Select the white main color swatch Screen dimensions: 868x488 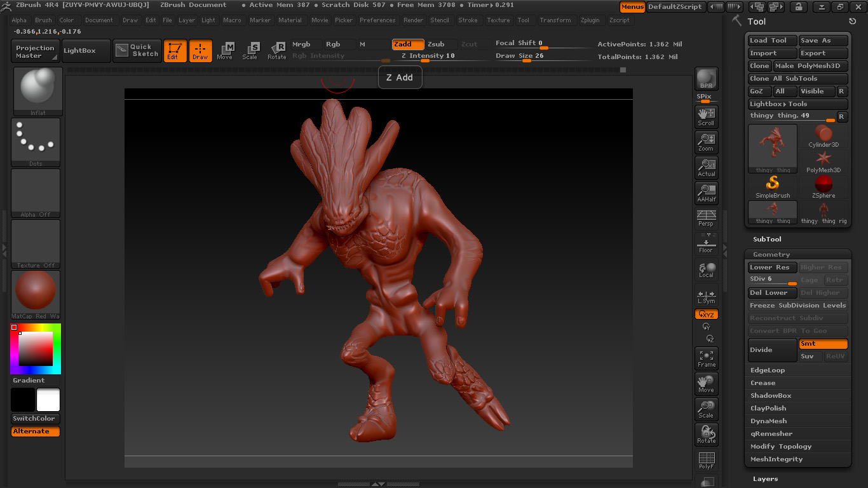(x=48, y=400)
